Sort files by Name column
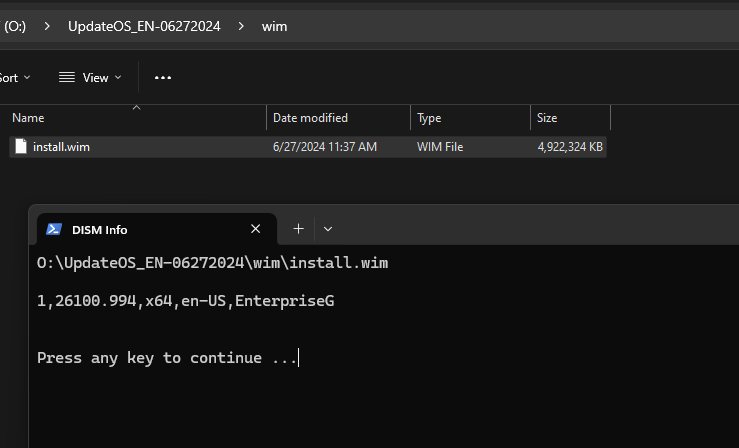The image size is (739, 448). pyautogui.click(x=138, y=118)
